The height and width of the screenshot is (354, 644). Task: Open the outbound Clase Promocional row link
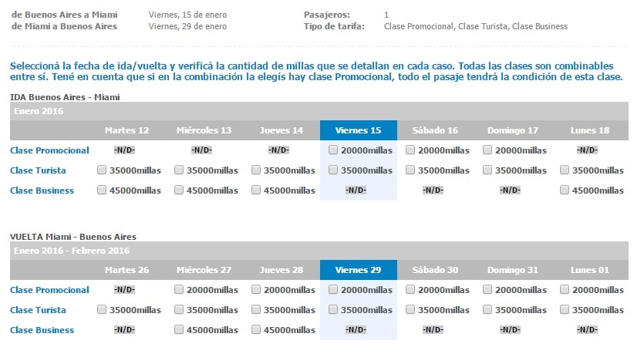pos(49,150)
